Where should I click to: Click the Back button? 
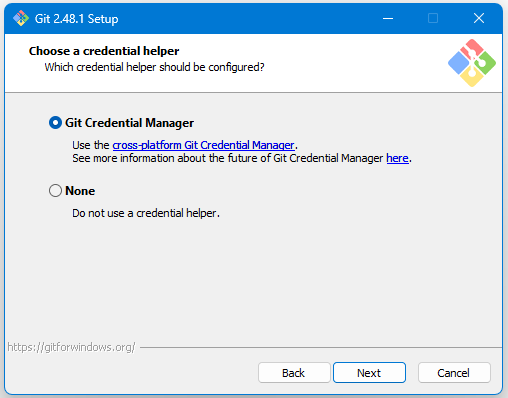294,373
